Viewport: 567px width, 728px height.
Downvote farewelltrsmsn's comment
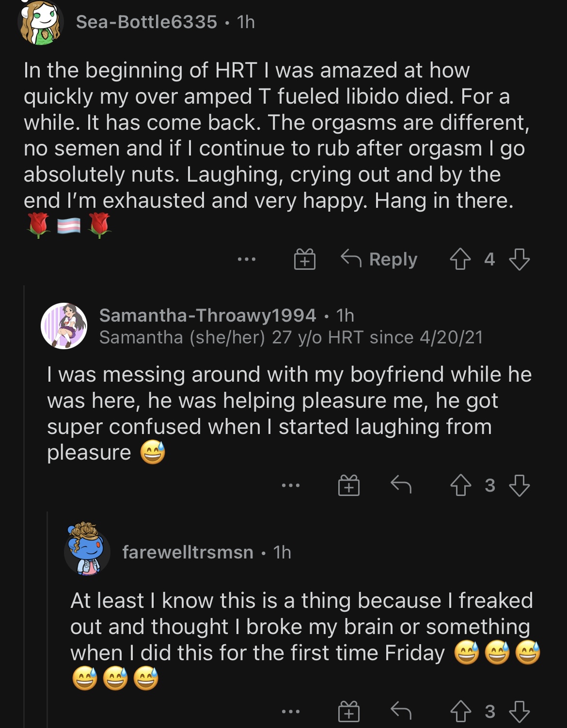click(x=519, y=712)
